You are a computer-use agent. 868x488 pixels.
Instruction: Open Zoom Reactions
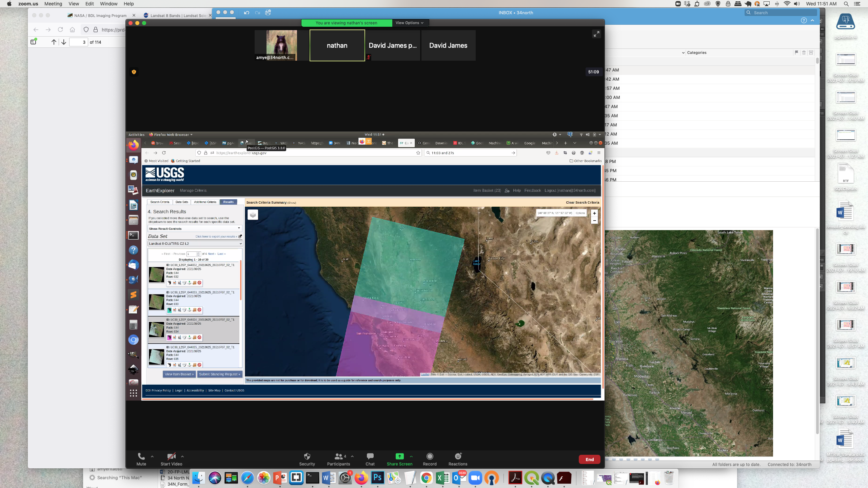pos(458,459)
